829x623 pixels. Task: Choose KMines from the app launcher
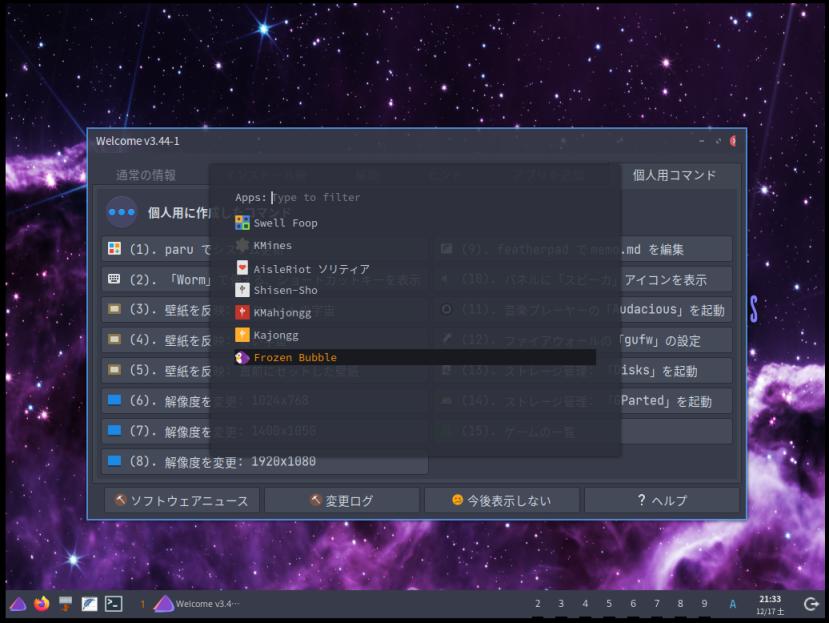click(x=415, y=245)
